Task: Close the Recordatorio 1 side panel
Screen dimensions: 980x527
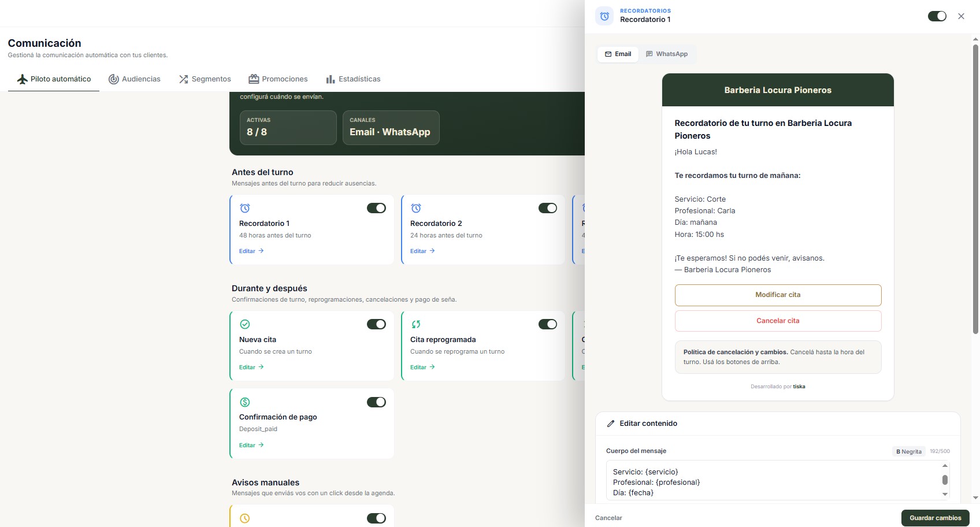Action: tap(961, 16)
